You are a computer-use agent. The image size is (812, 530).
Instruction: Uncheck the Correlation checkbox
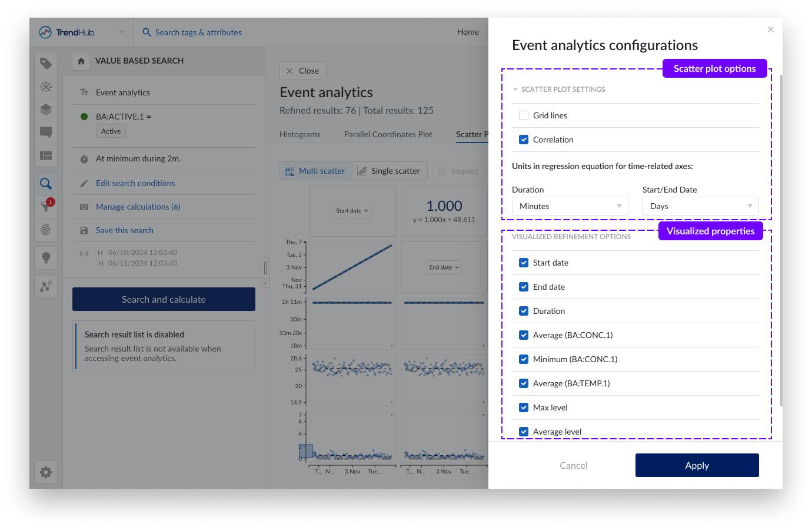pyautogui.click(x=524, y=140)
